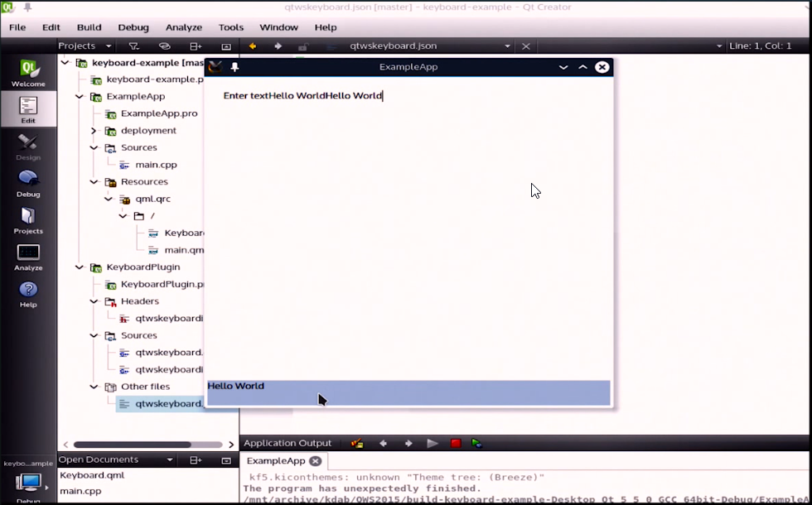The image size is (812, 505).
Task: Close the Projects side pane
Action: [x=226, y=46]
